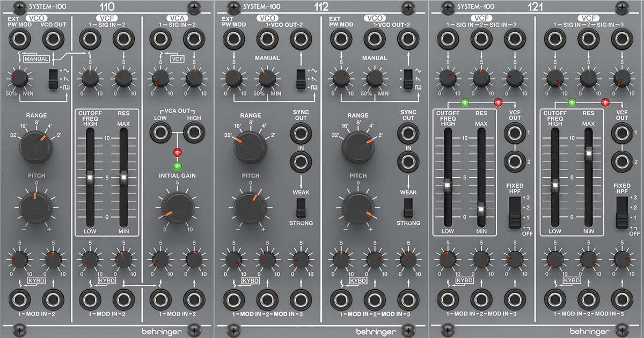Click module 110 VCA SIG IN 2 jack
This screenshot has height=338, width=644.
pos(193,39)
